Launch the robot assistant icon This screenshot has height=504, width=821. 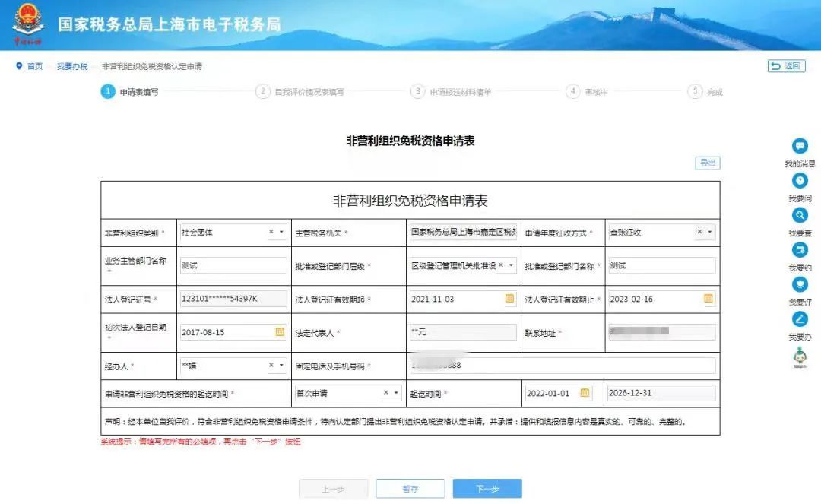click(x=800, y=357)
